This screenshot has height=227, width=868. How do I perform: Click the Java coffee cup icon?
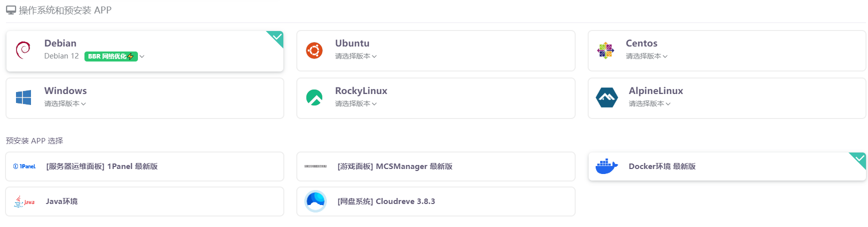24,201
